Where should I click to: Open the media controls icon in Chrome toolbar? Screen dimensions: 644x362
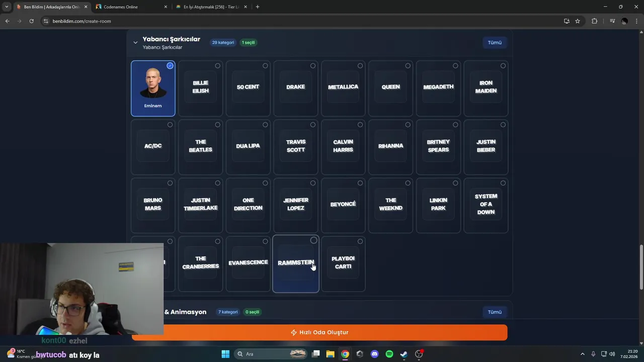(x=612, y=21)
